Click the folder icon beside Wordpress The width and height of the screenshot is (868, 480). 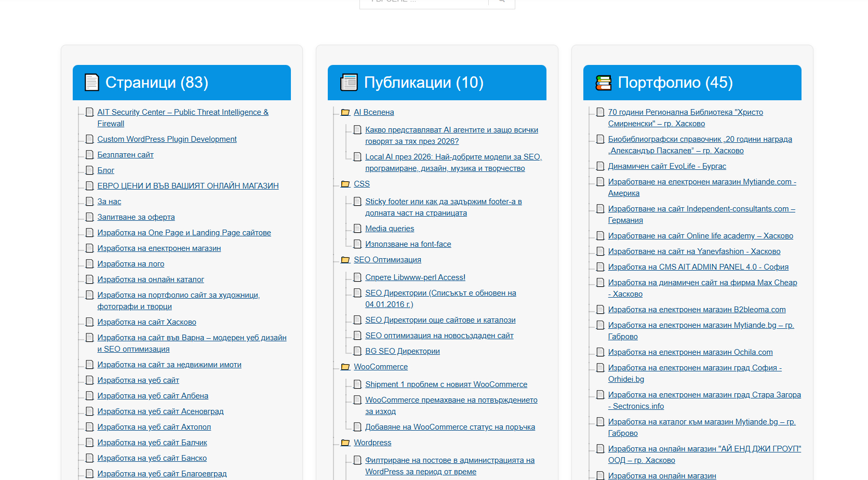tap(345, 443)
